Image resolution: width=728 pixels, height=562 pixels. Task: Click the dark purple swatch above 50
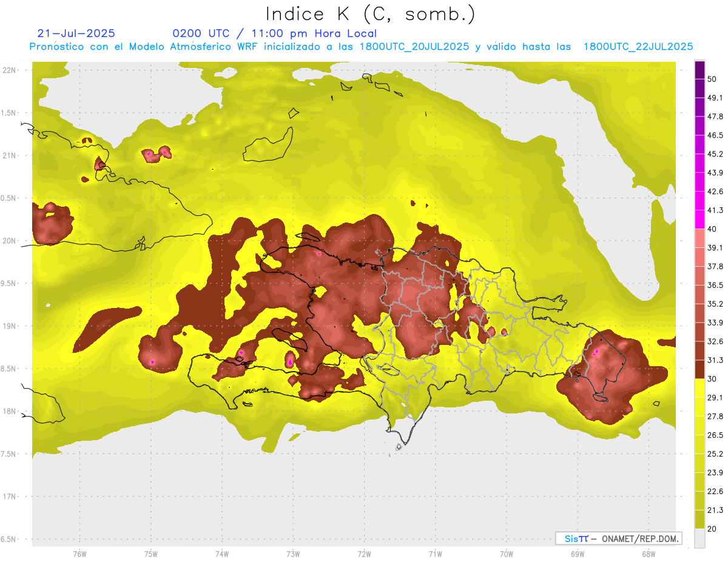[700, 69]
